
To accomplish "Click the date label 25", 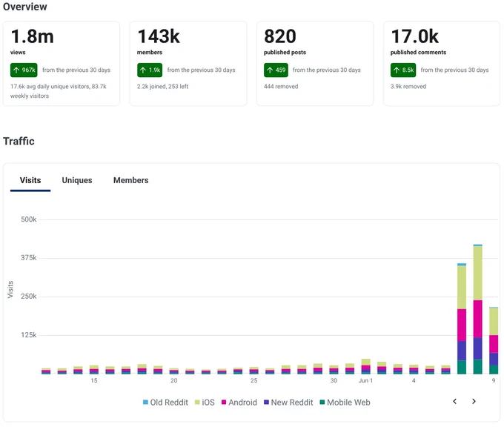I will click(254, 381).
